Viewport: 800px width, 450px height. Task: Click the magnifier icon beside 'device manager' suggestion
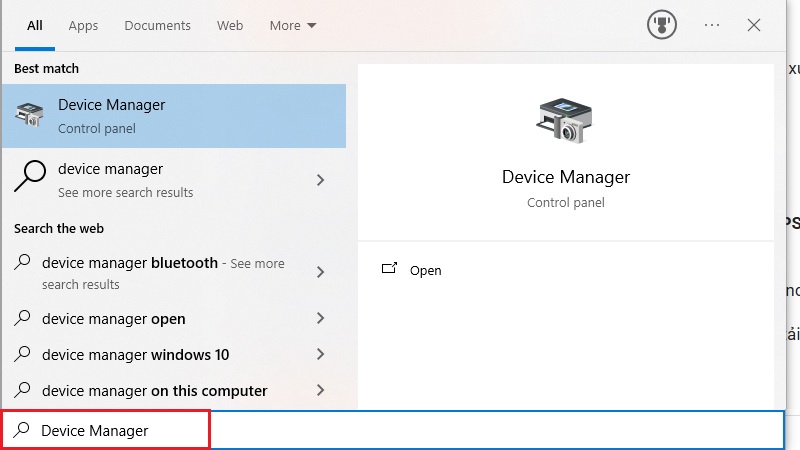[x=30, y=176]
